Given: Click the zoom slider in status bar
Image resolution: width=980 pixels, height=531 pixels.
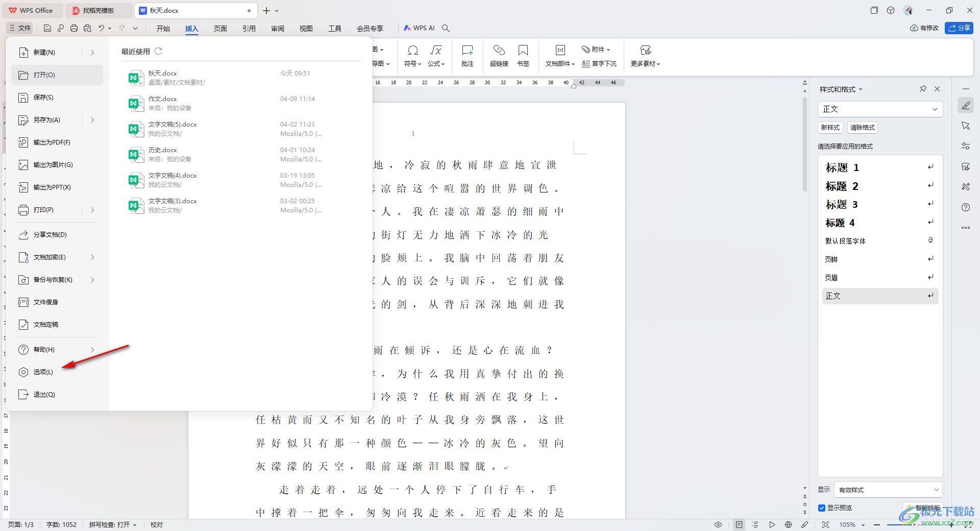Looking at the screenshot, I should pos(914,524).
